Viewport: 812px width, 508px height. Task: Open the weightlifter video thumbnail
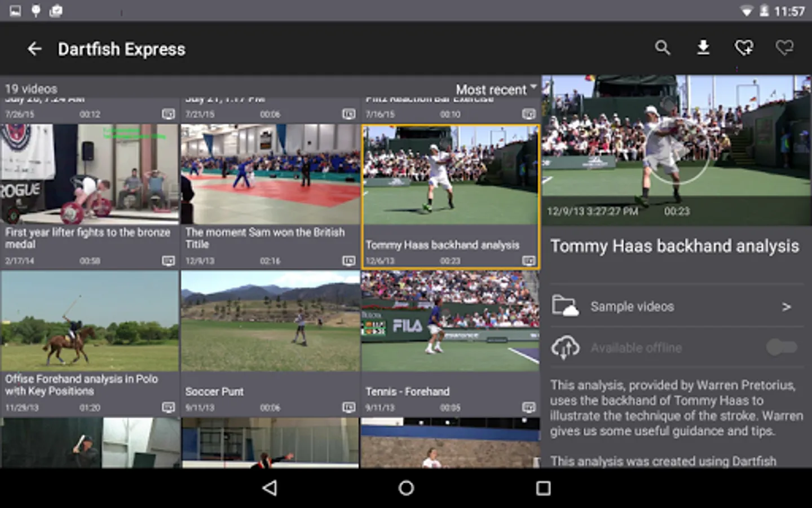click(x=90, y=174)
